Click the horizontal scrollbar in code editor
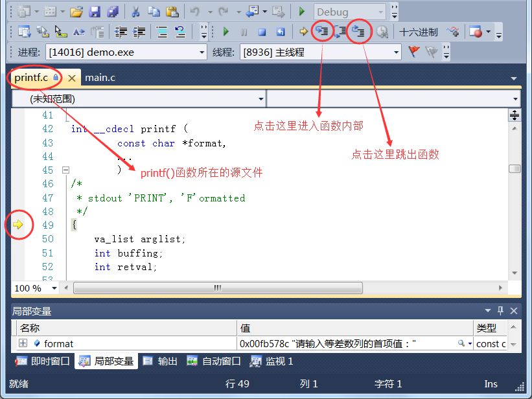532x399 pixels. coord(217,288)
